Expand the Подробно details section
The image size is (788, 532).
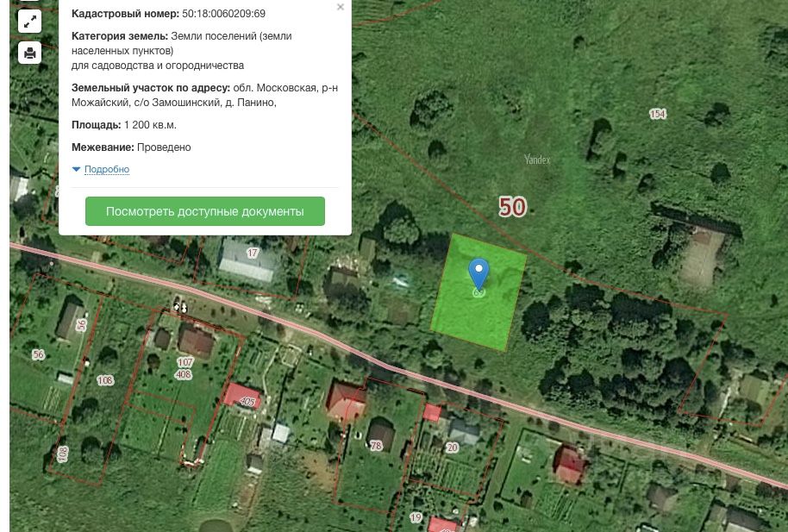(107, 170)
